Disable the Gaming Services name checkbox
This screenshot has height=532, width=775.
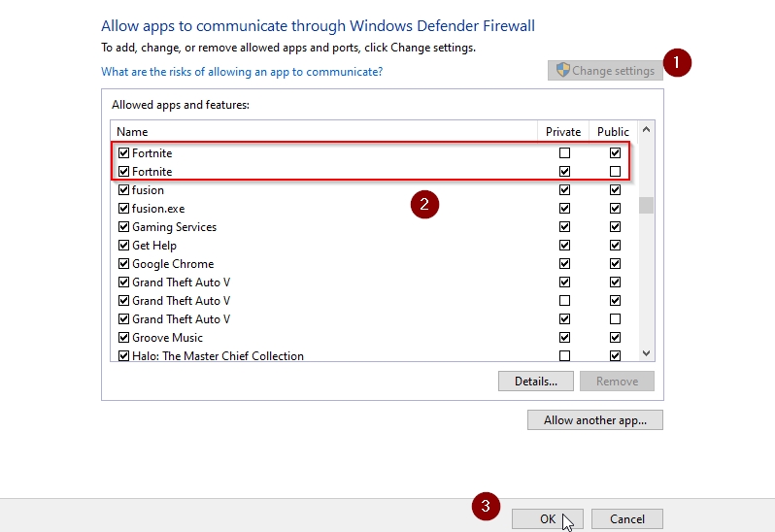pyautogui.click(x=123, y=227)
